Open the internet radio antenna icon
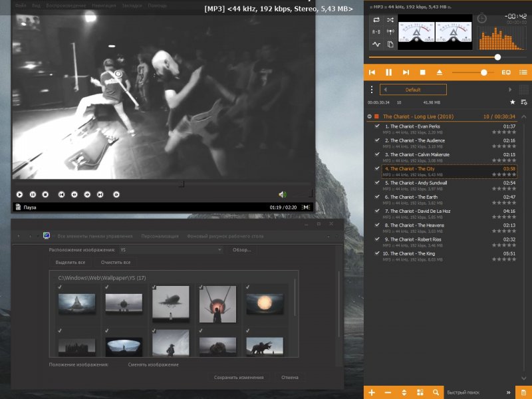 [390, 32]
